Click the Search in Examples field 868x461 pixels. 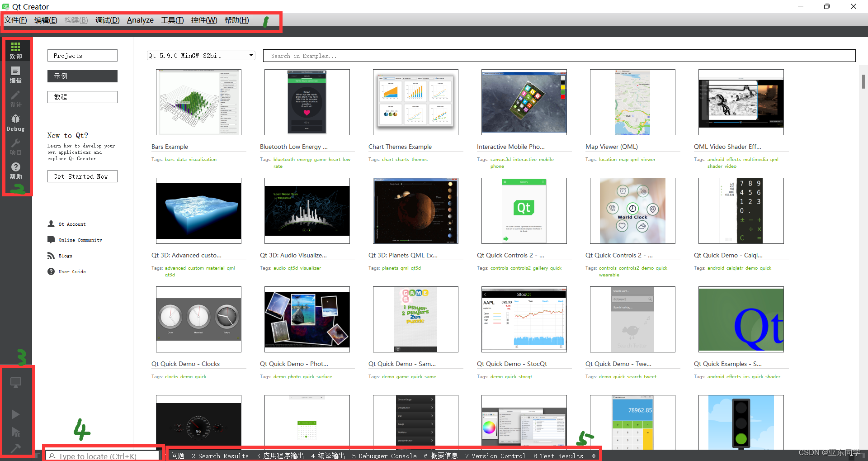tap(559, 56)
